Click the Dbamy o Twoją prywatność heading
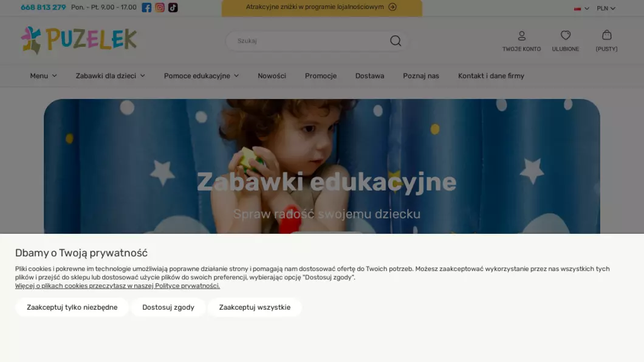 click(x=81, y=253)
